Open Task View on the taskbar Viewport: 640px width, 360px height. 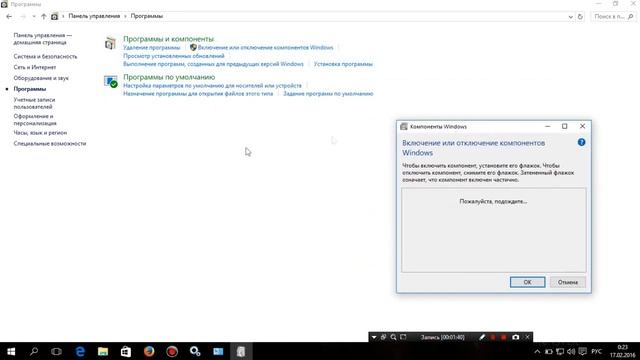coord(56,351)
